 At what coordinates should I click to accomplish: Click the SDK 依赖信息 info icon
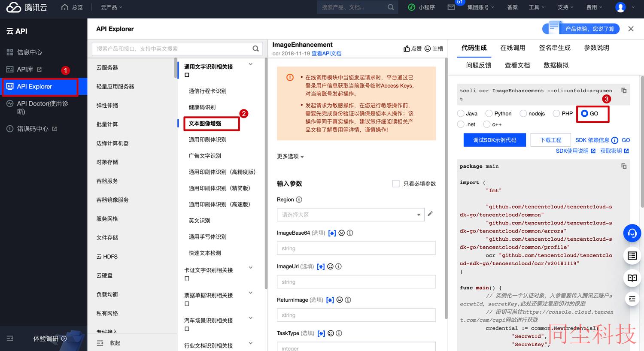[x=615, y=140]
